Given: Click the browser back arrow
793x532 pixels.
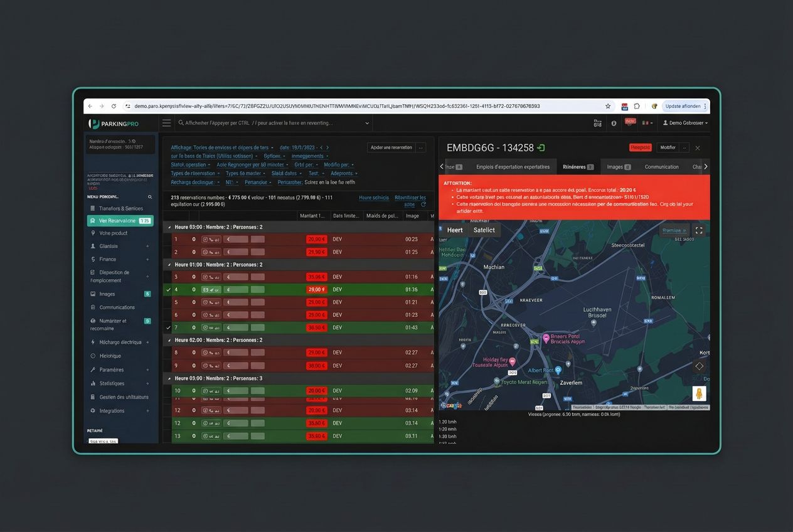Looking at the screenshot, I should (x=90, y=106).
